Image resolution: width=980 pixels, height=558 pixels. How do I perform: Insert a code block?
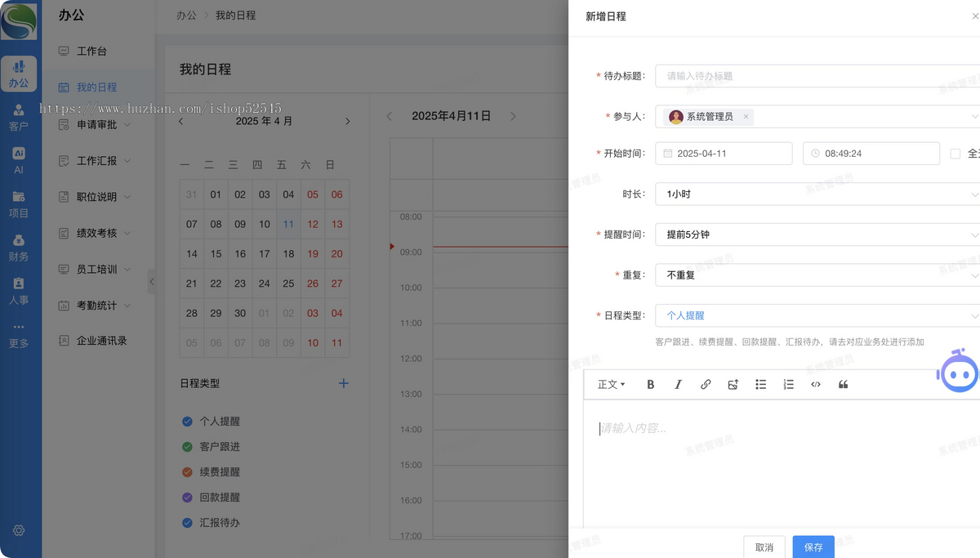816,384
